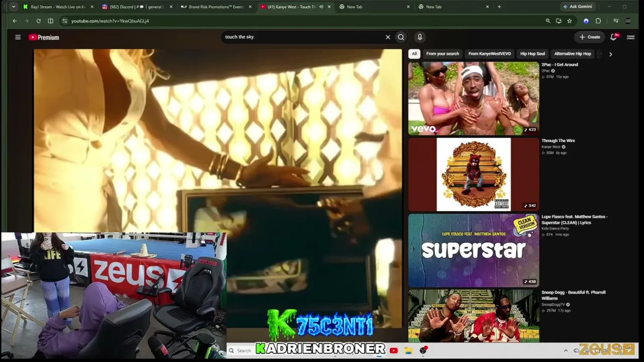
Task: Open the zoom magnifier in the address bar
Action: pyautogui.click(x=548, y=21)
